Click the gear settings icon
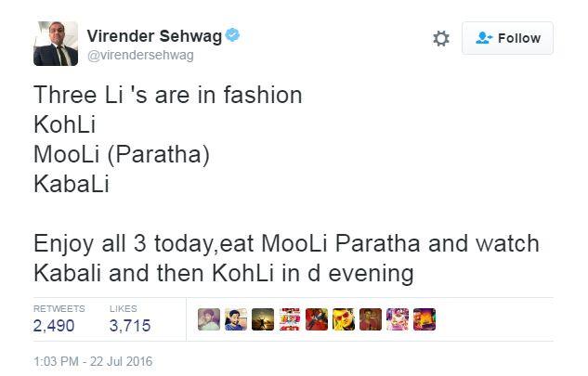Image resolution: width=588 pixels, height=376 pixels. point(441,38)
